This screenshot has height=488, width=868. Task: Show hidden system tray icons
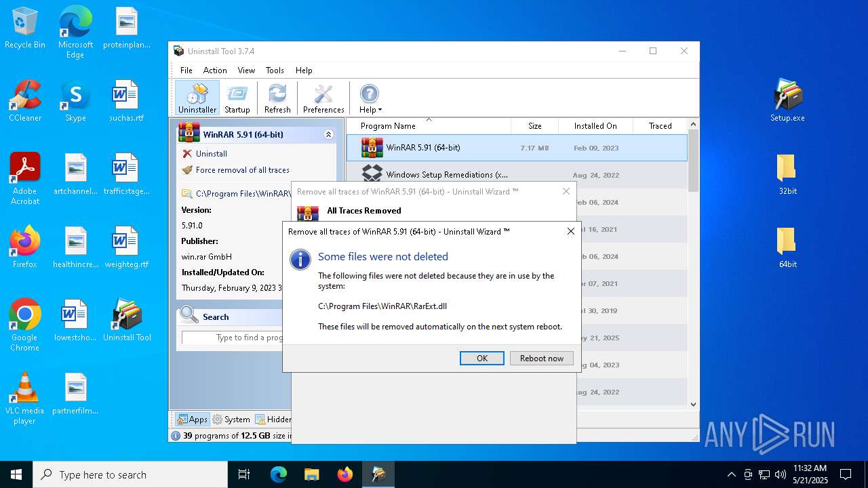[731, 474]
